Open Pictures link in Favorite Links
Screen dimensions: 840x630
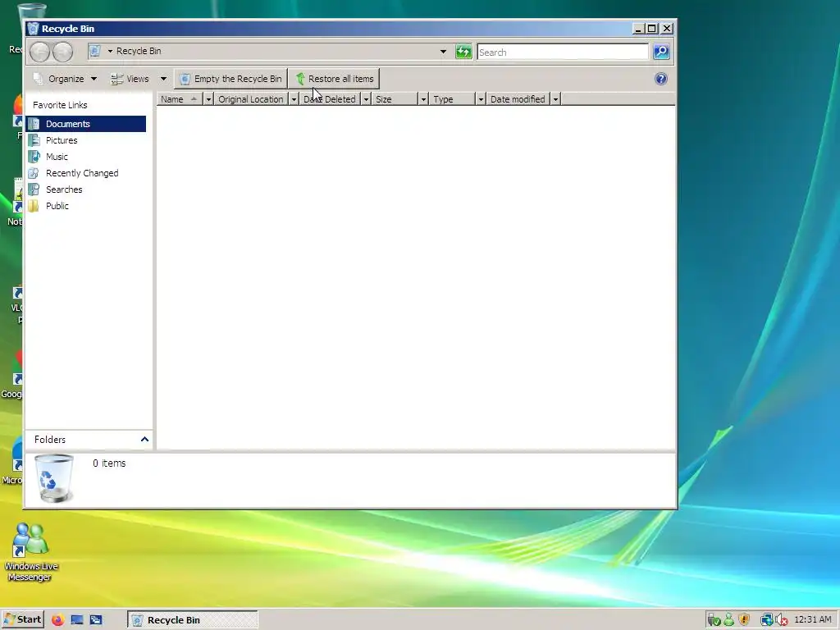pos(61,140)
